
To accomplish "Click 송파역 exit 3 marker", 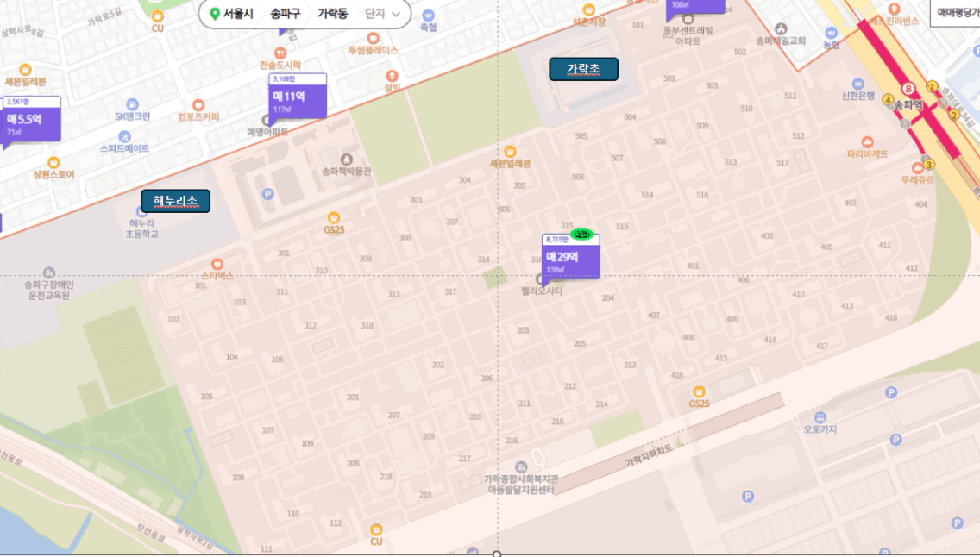I will pyautogui.click(x=929, y=165).
